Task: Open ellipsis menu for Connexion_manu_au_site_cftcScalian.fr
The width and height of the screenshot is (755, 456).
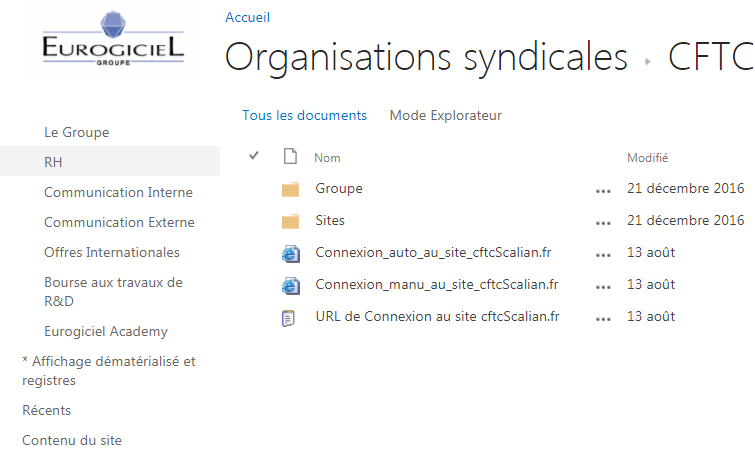Action: [603, 287]
